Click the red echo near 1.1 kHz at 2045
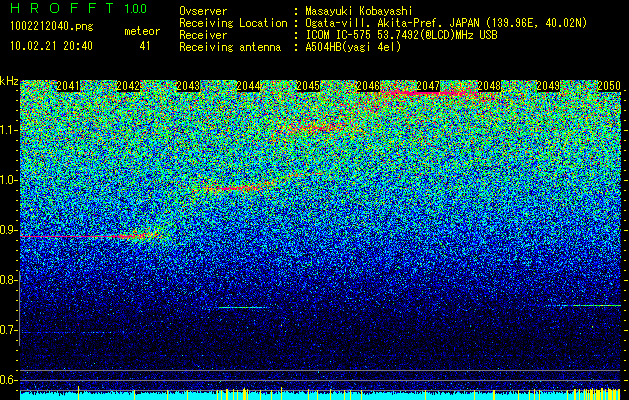 click(x=317, y=128)
